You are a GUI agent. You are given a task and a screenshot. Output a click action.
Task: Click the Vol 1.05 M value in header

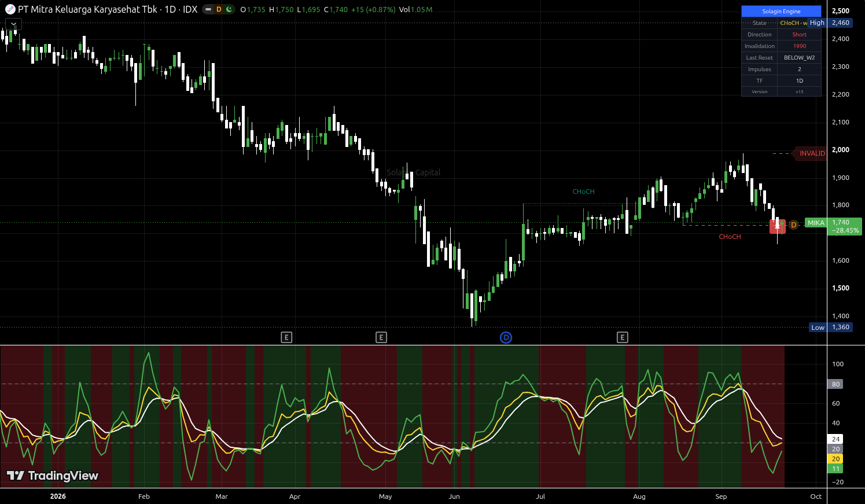(x=416, y=10)
